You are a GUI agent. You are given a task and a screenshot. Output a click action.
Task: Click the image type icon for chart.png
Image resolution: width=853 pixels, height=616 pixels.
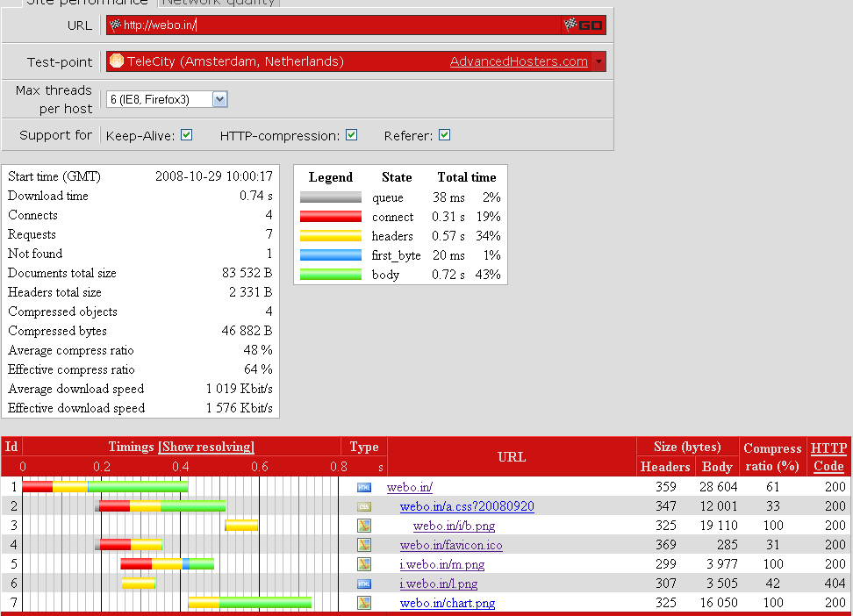pyautogui.click(x=363, y=603)
